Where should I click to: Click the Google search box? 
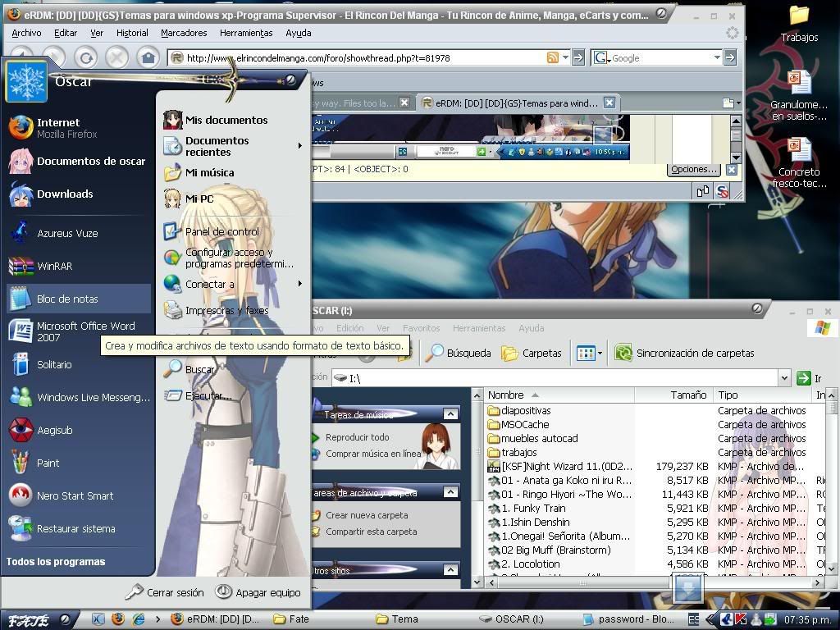[x=662, y=58]
